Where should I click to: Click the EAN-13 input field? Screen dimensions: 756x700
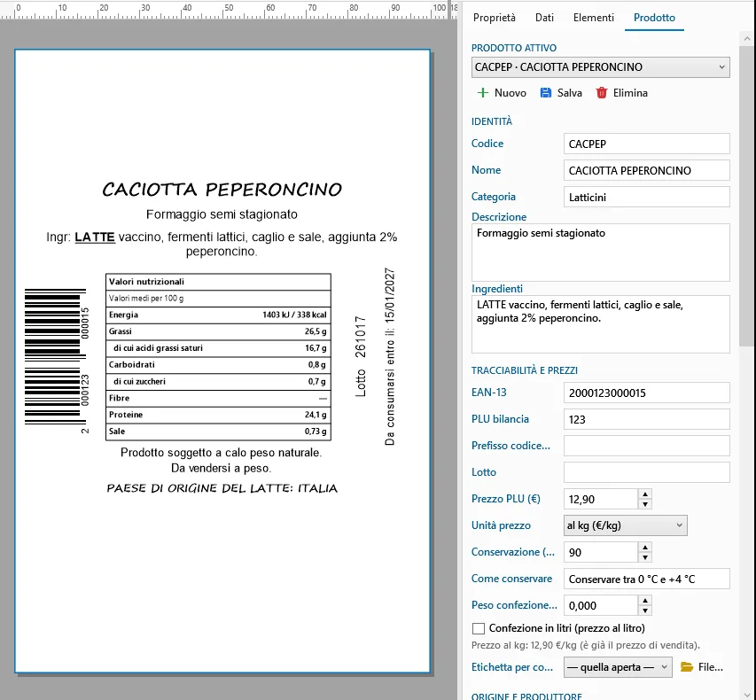[x=647, y=393]
